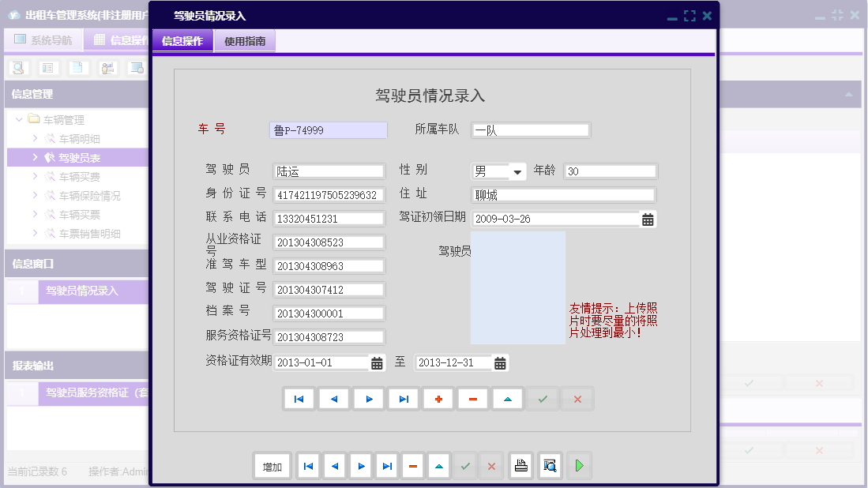This screenshot has height=488, width=868.
Task: Cancel edits with the red X icon
Action: click(x=577, y=399)
